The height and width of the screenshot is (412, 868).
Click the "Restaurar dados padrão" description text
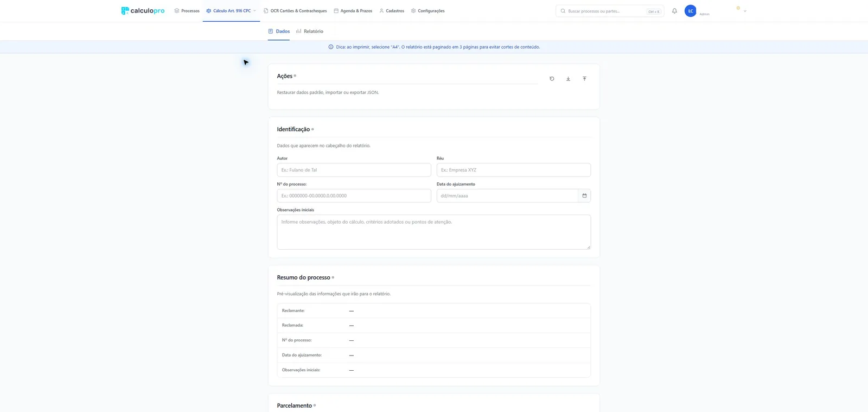(x=328, y=93)
